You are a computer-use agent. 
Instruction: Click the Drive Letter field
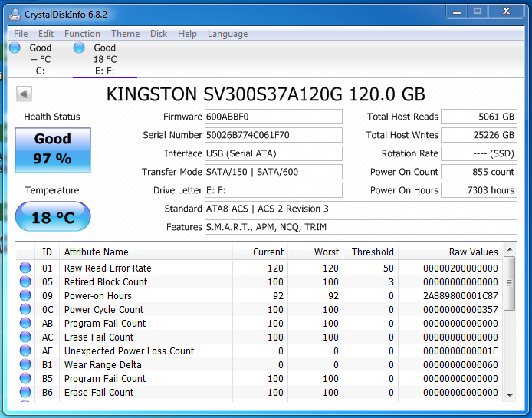point(274,190)
